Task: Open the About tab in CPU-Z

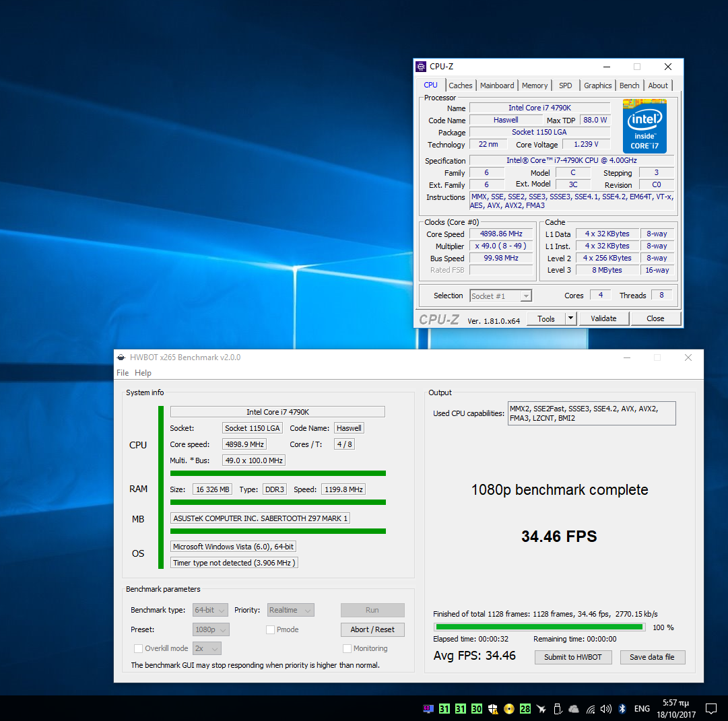Action: [x=658, y=85]
